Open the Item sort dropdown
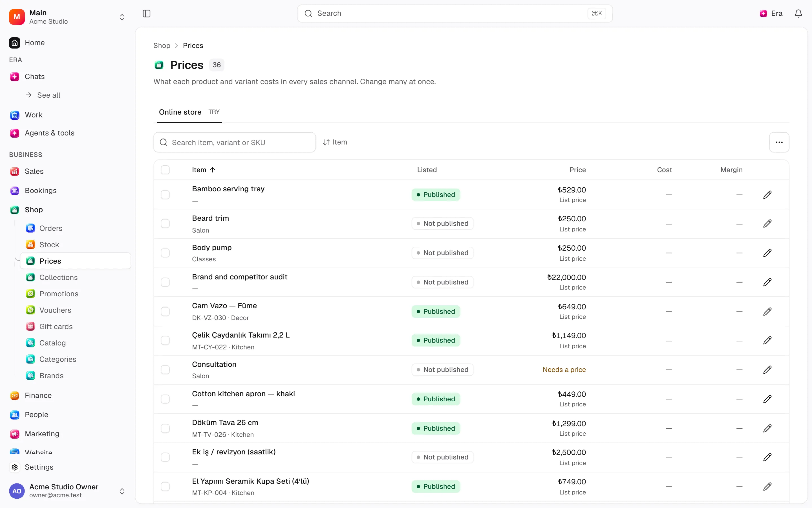Image resolution: width=812 pixels, height=508 pixels. 335,143
